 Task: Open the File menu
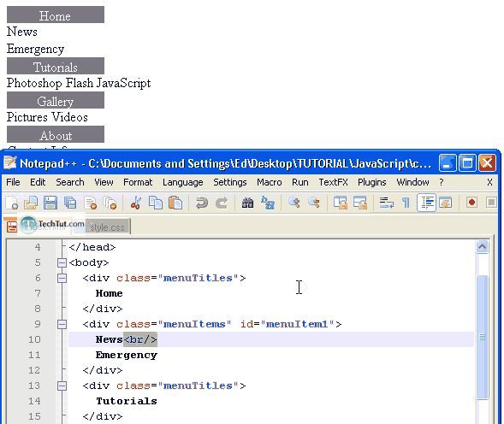[13, 182]
